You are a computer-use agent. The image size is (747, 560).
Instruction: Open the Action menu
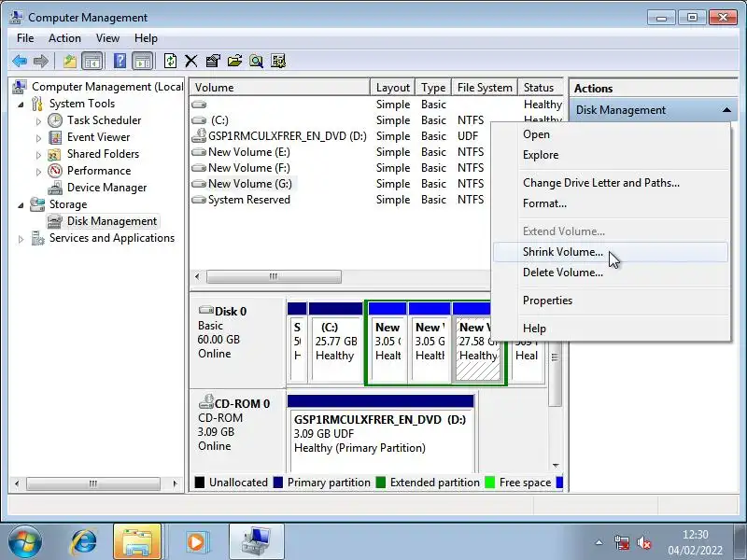click(x=64, y=38)
